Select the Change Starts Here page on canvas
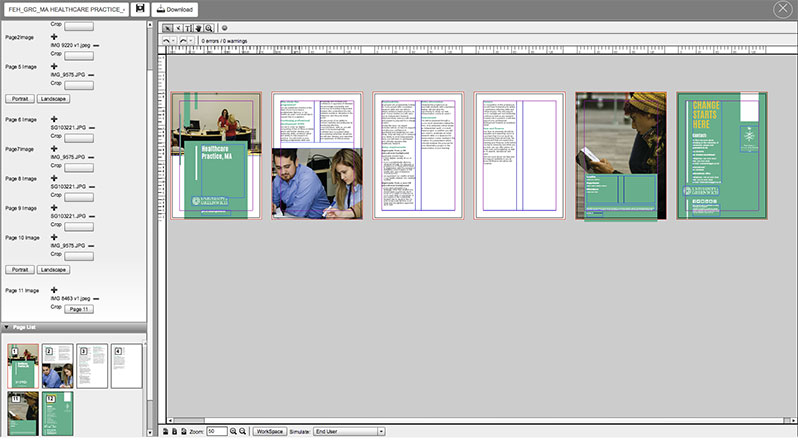Screen dimensions: 798x447 coord(722,156)
